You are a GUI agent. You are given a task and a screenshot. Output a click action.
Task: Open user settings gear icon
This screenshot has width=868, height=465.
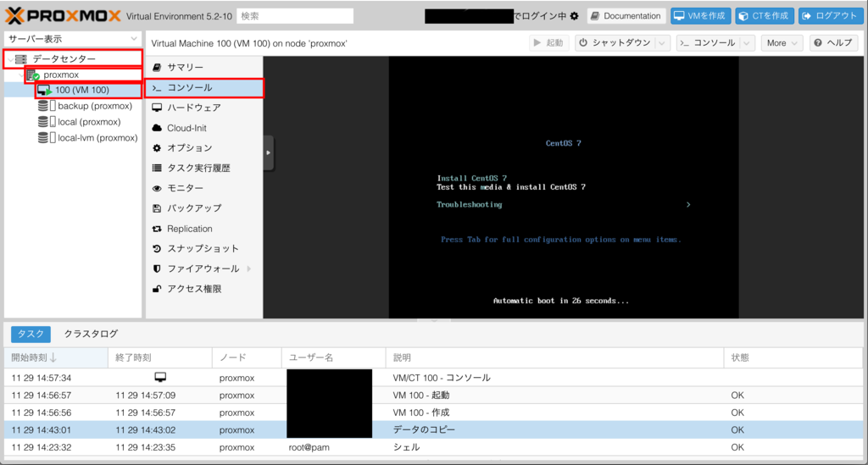click(575, 16)
